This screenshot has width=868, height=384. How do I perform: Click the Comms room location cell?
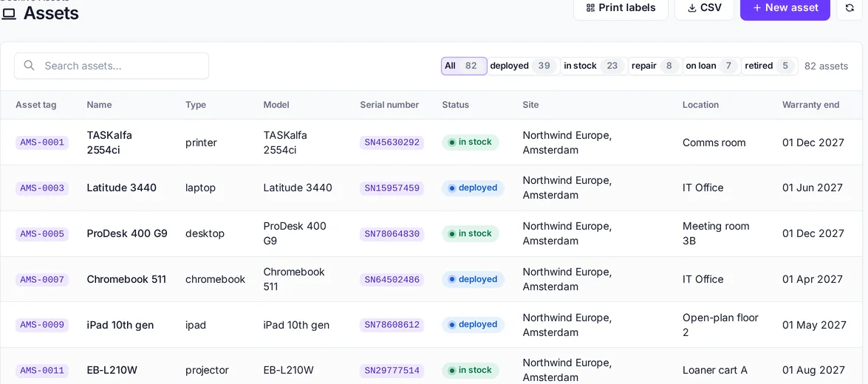point(714,143)
